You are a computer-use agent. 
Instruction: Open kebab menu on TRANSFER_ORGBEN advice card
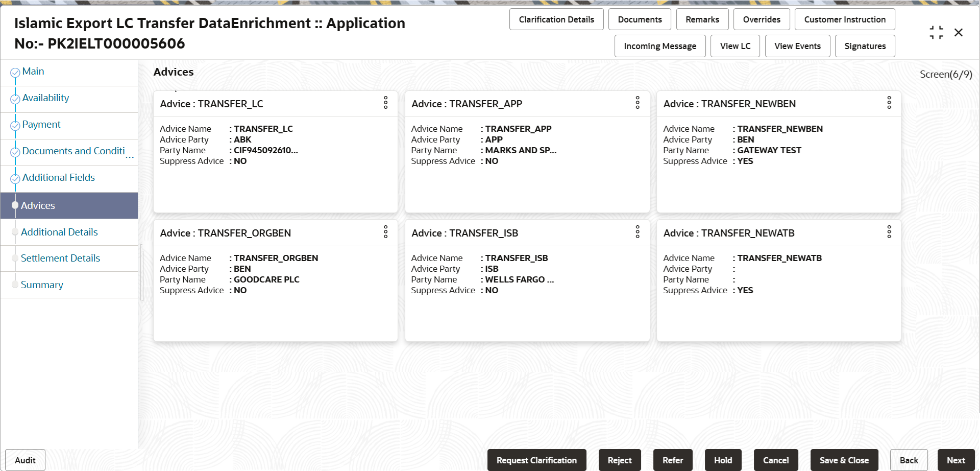[386, 232]
